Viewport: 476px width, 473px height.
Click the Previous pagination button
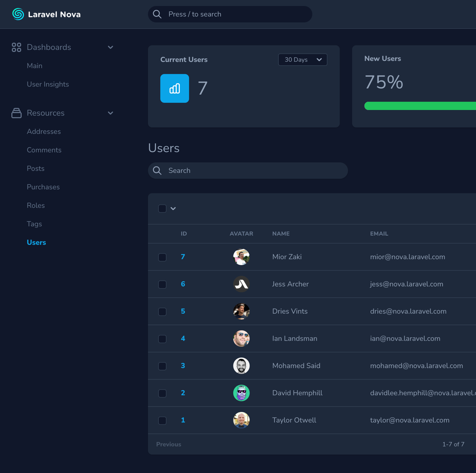168,444
